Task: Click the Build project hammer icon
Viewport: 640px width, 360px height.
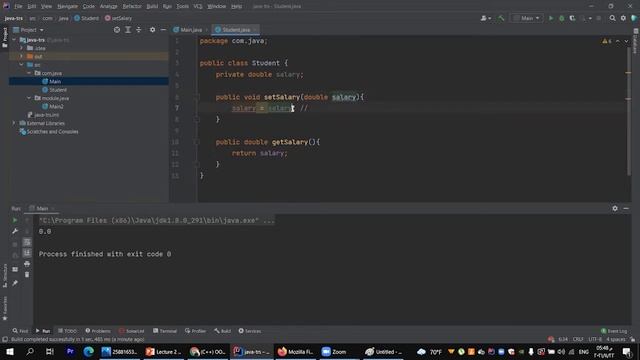Action: point(501,18)
